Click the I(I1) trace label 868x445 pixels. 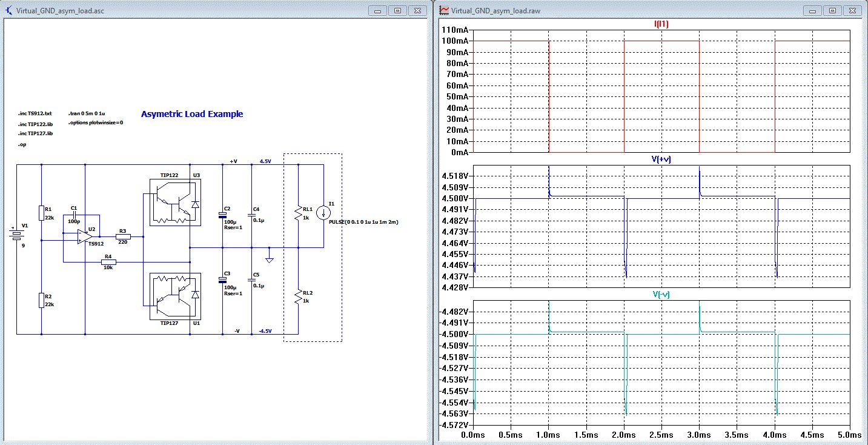661,24
